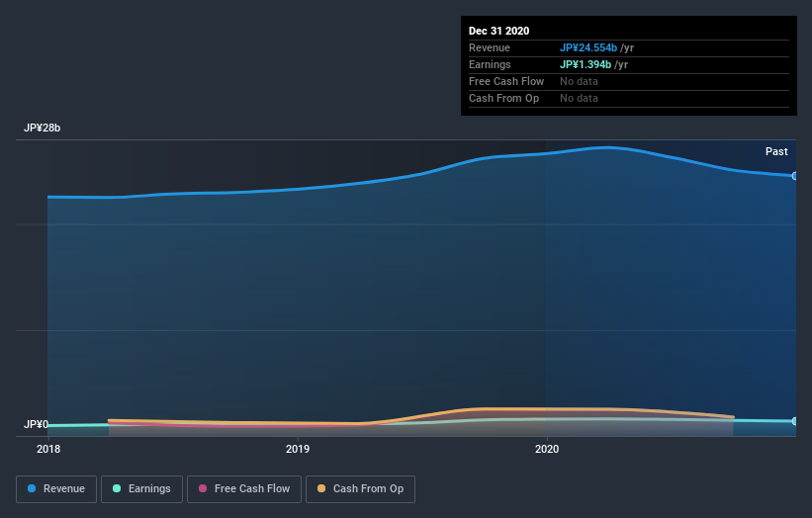Viewport: 812px width, 518px height.
Task: Toggle the Free Cash Flow legend button
Action: point(244,489)
